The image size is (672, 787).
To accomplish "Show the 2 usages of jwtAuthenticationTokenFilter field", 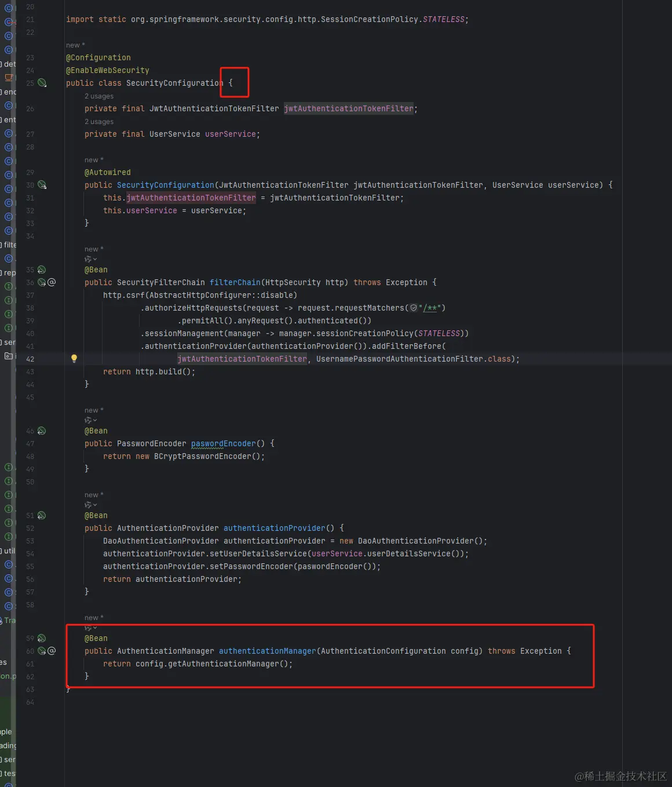I will coord(99,96).
